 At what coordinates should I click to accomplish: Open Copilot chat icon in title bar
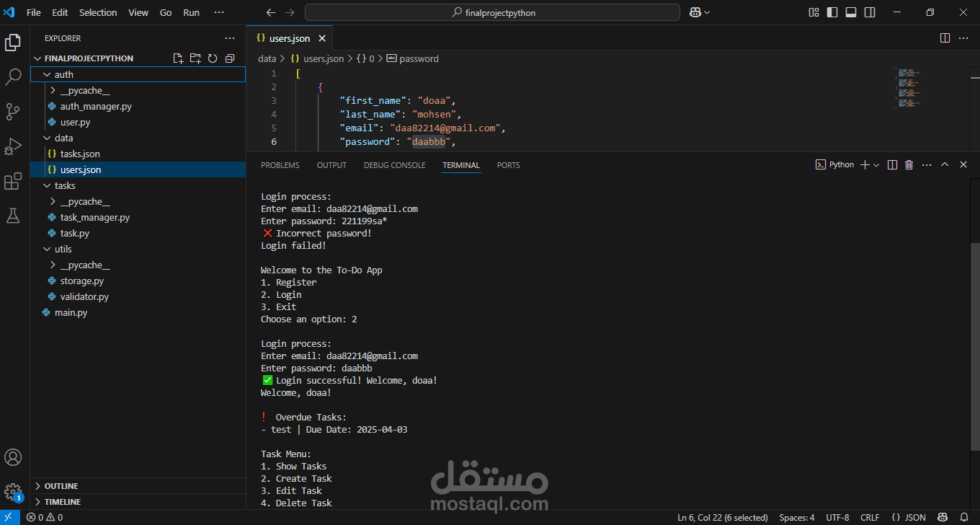click(x=695, y=12)
